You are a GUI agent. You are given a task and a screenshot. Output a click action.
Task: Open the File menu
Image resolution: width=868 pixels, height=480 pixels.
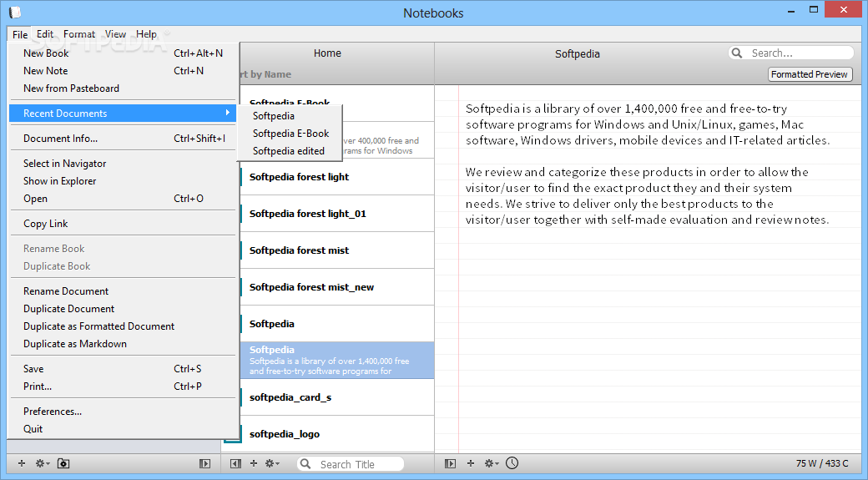(x=20, y=34)
